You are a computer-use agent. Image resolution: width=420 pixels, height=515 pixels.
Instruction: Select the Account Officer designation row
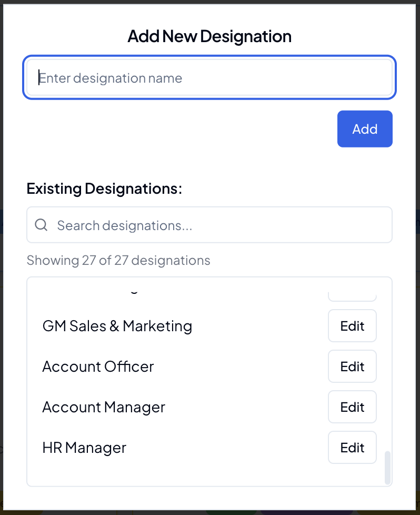pos(98,366)
